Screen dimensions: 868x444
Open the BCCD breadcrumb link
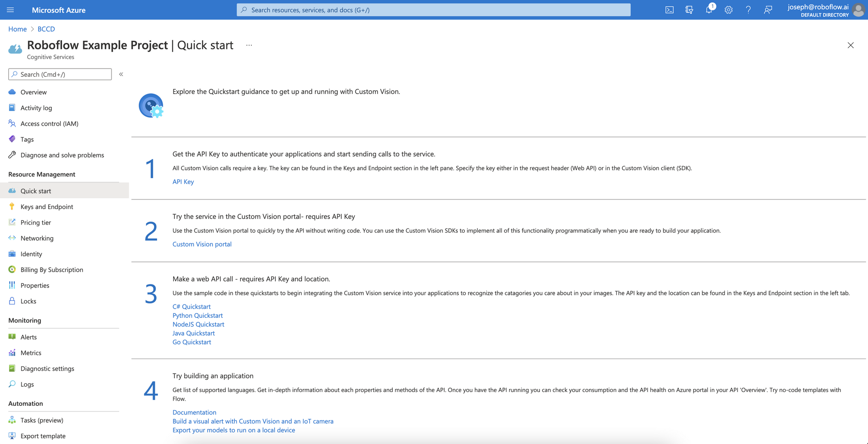(x=46, y=29)
